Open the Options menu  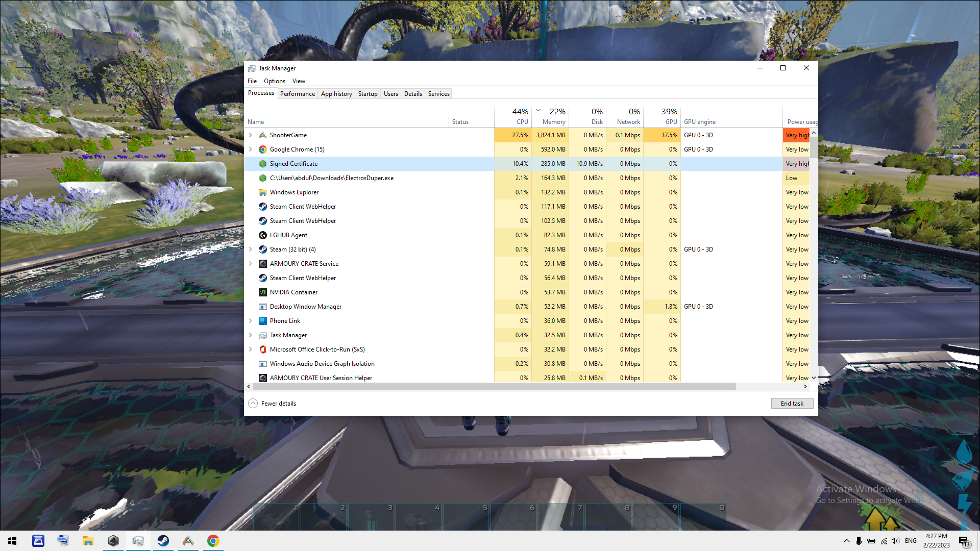(274, 81)
